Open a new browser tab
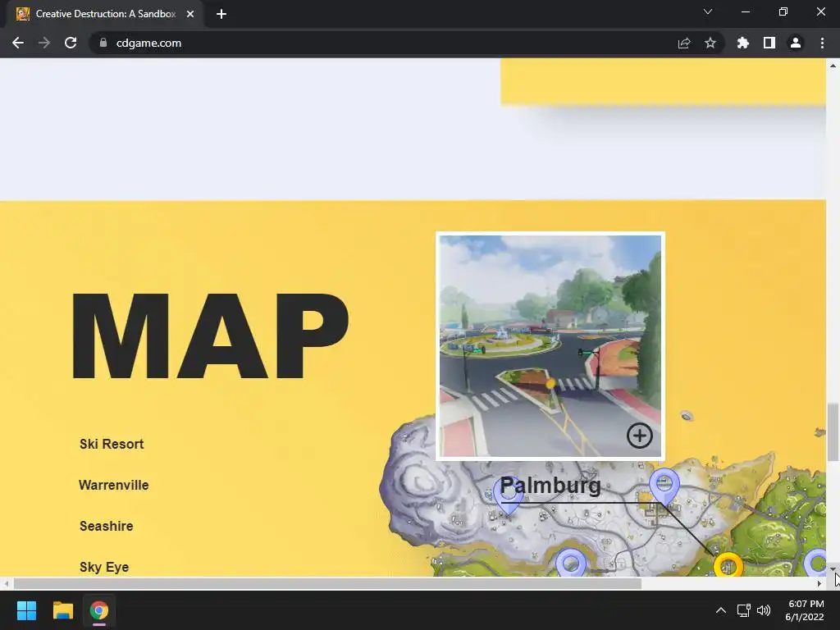 221,14
